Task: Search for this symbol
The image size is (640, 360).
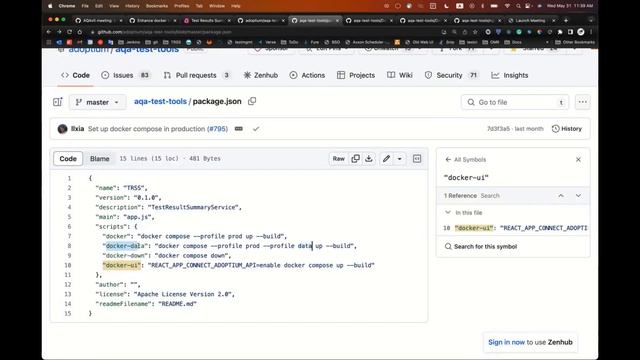Action: (x=481, y=247)
